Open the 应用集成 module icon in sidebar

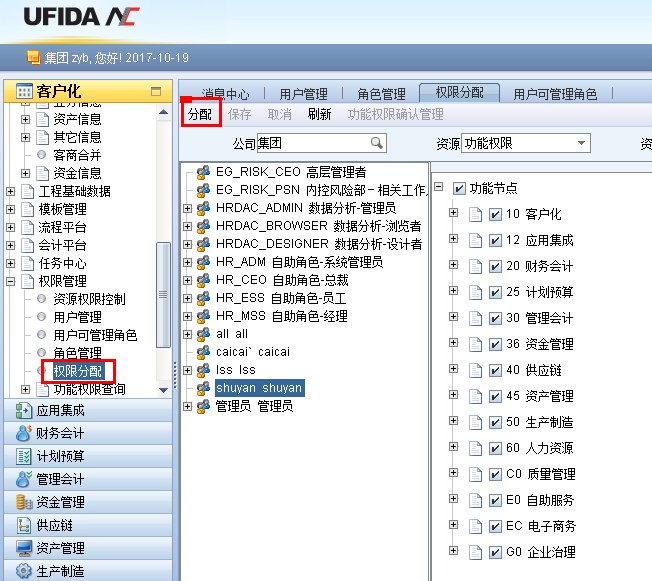click(24, 410)
